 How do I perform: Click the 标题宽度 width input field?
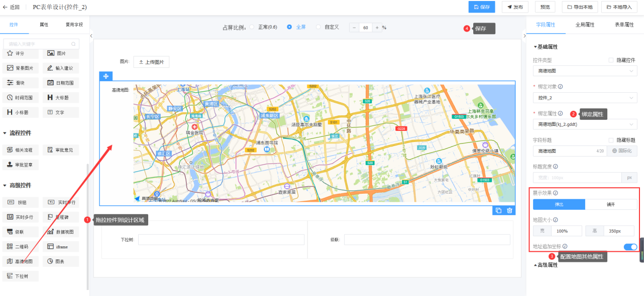(x=578, y=177)
